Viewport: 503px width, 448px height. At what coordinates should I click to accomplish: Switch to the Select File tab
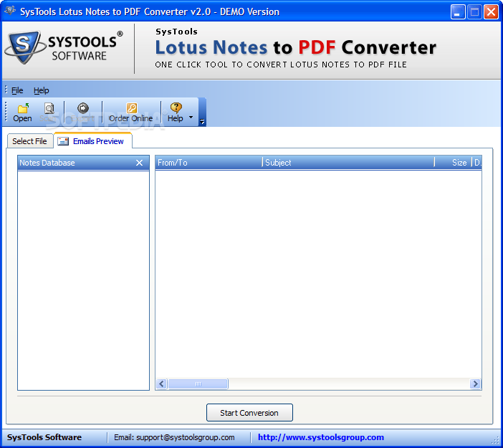tap(29, 141)
